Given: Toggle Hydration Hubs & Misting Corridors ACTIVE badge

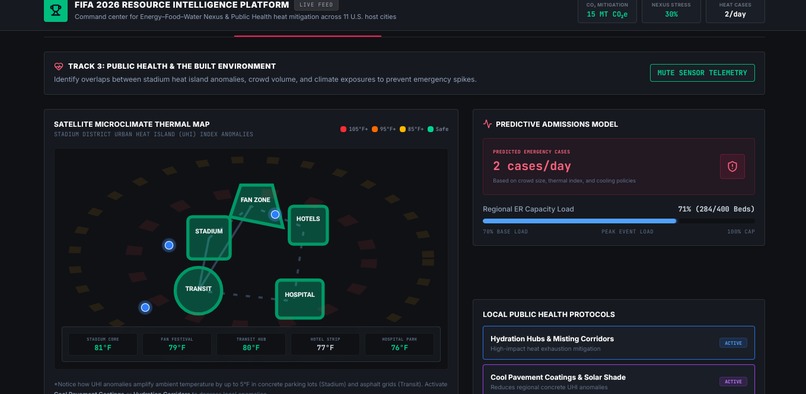Looking at the screenshot, I should pyautogui.click(x=733, y=343).
